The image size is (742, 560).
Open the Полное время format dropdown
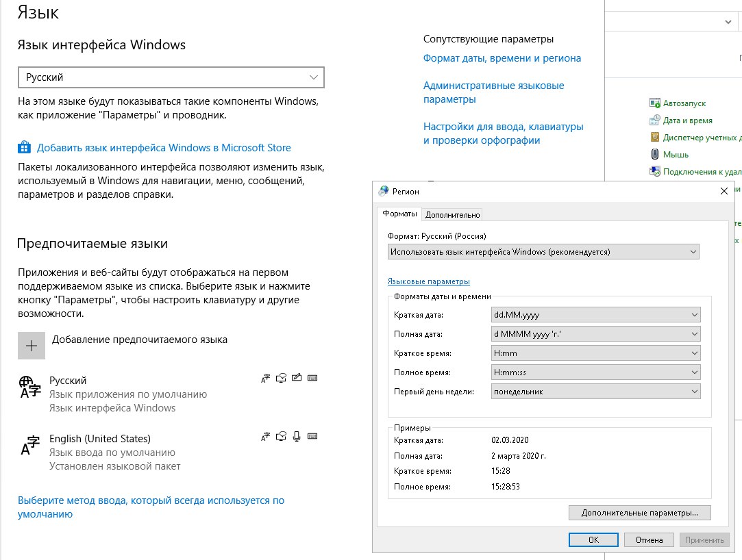click(x=596, y=372)
